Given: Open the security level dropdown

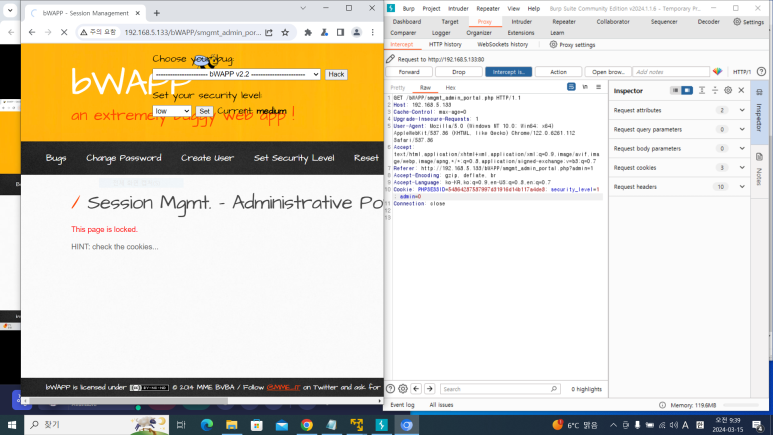Looking at the screenshot, I should pos(172,111).
